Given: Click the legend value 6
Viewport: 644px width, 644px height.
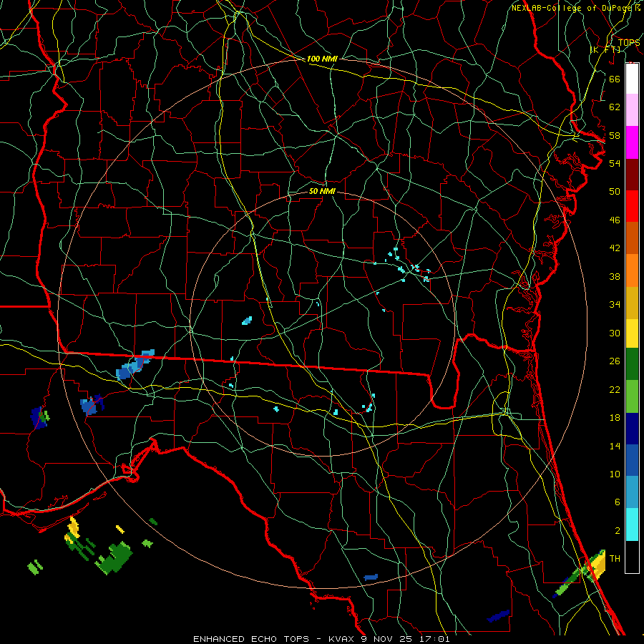Looking at the screenshot, I should tap(617, 502).
